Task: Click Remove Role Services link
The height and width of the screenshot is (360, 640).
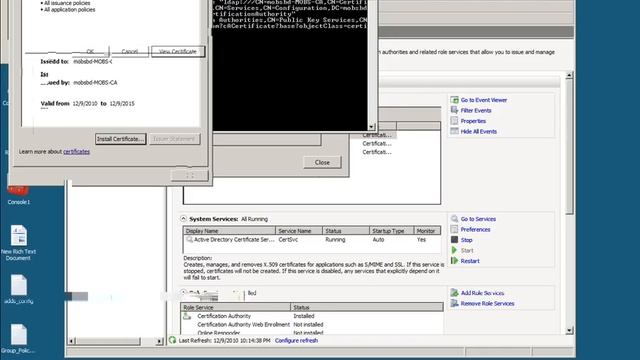Action: pos(487,304)
